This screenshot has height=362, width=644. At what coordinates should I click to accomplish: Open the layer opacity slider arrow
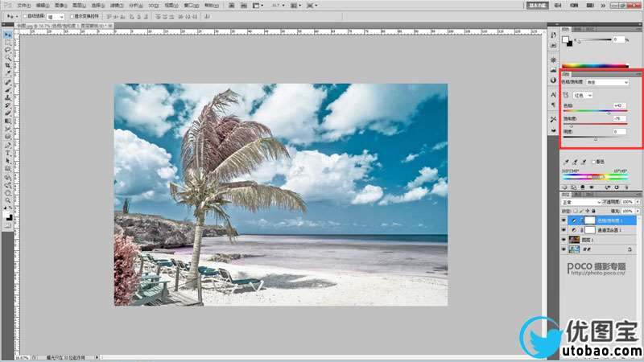pos(638,202)
